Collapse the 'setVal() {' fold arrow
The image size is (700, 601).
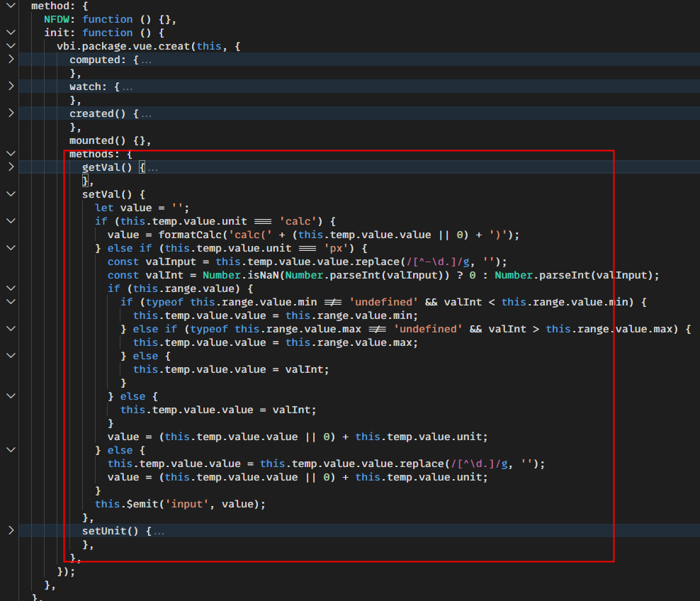(11, 193)
